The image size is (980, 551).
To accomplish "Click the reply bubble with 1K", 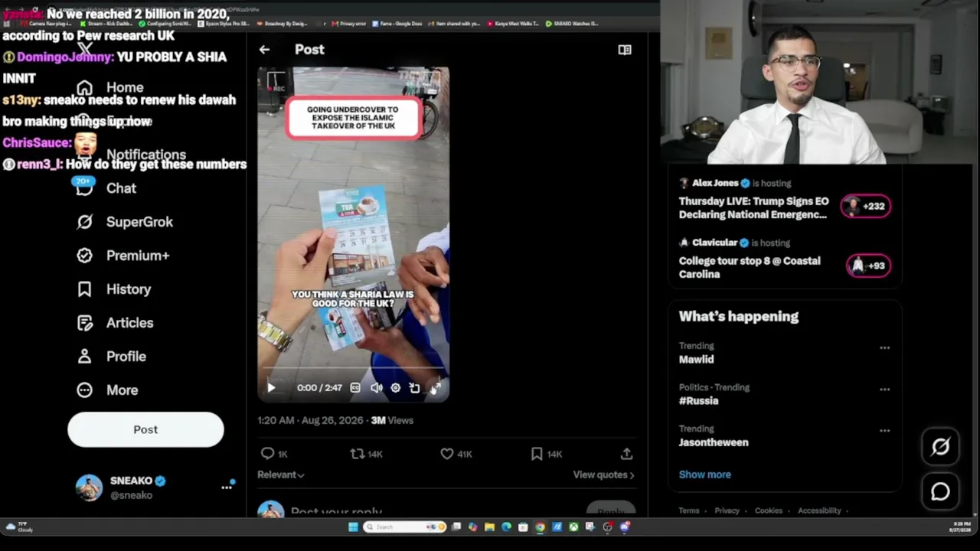I will [x=274, y=454].
